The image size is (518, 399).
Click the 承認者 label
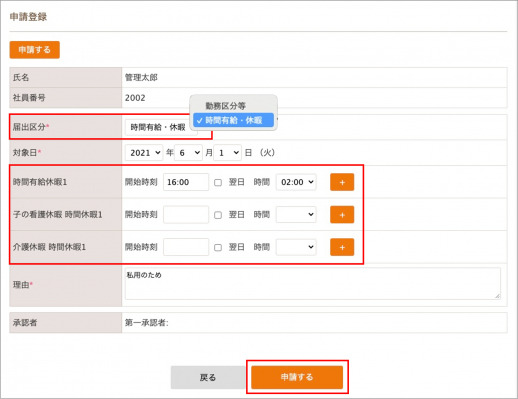(x=25, y=323)
